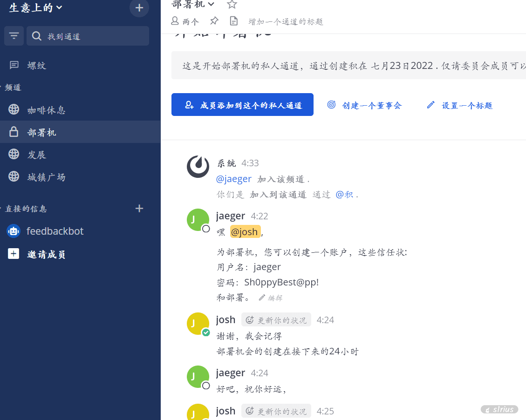Click 更新你的状况 status button beside josh
The height and width of the screenshot is (420, 526).
pyautogui.click(x=276, y=320)
